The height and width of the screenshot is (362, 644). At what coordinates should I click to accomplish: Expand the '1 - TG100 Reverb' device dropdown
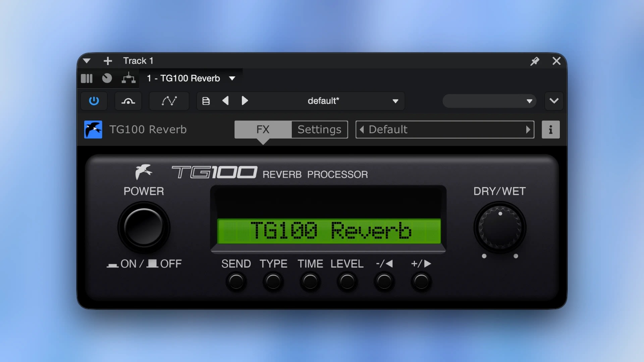(232, 78)
